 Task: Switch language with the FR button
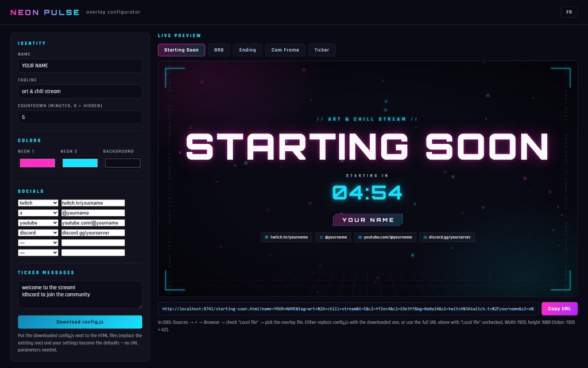tap(569, 12)
